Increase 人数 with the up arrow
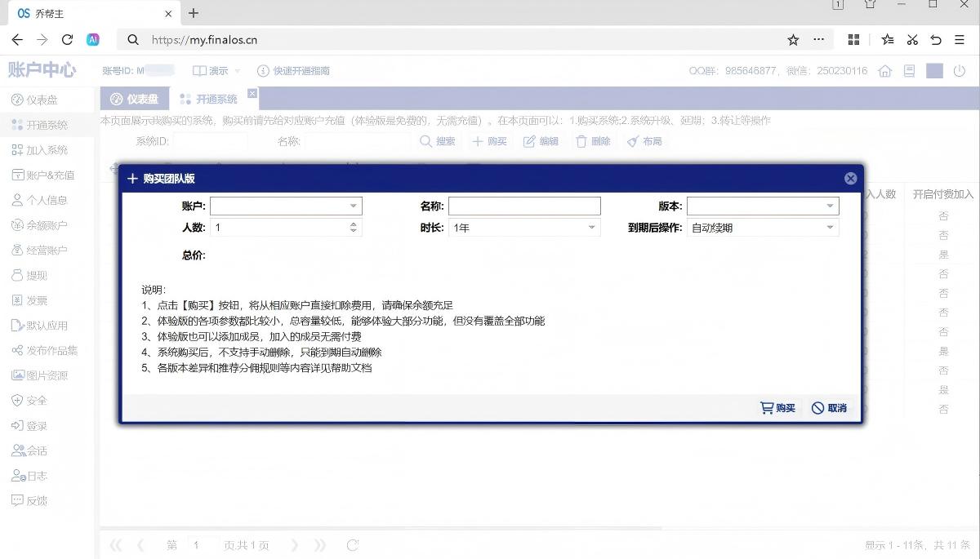The height and width of the screenshot is (559, 980). pos(354,224)
